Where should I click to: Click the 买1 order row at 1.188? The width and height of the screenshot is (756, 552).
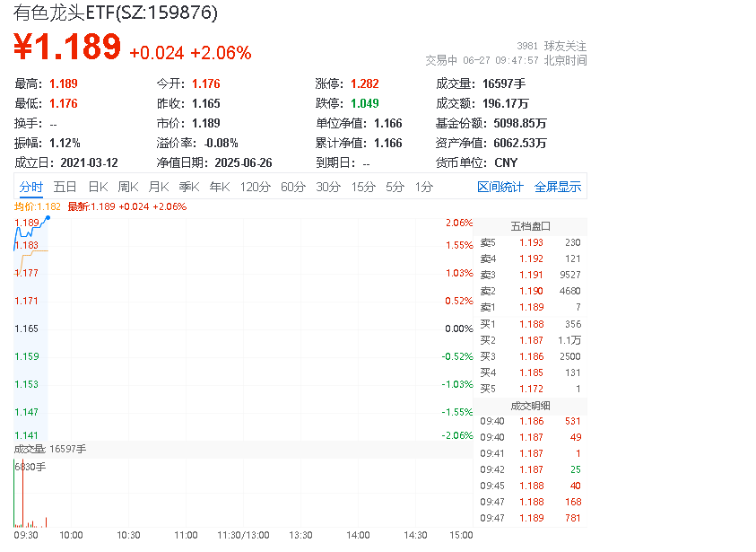pyautogui.click(x=530, y=323)
